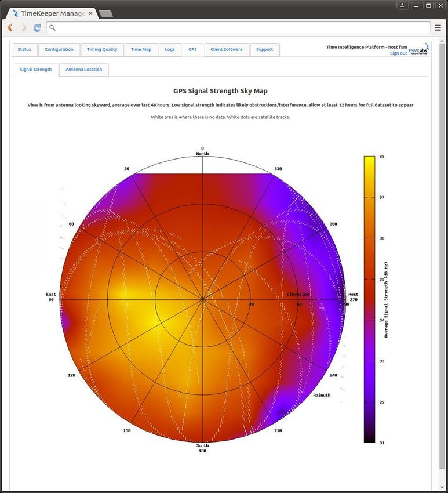Click the '210' azimuth label
The width and height of the screenshot is (448, 493).
[278, 430]
